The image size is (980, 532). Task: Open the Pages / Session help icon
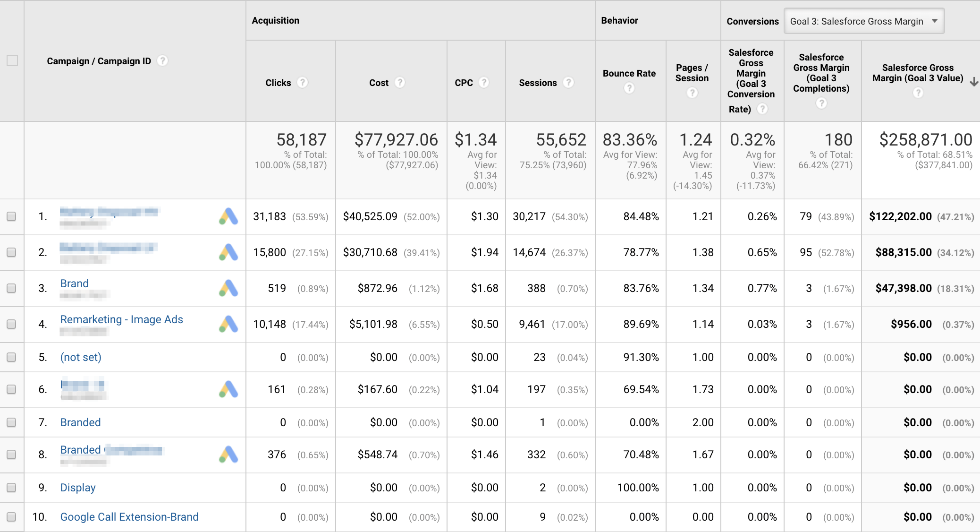click(x=692, y=93)
